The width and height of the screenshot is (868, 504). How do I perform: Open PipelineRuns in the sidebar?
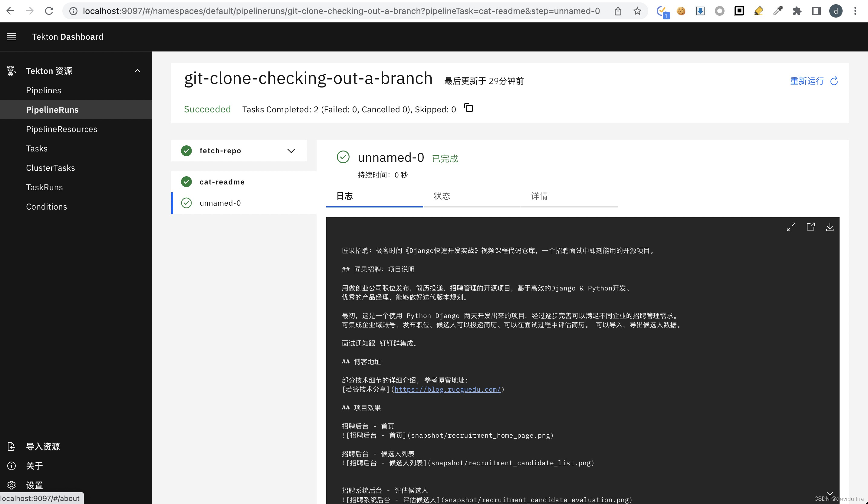point(76,110)
